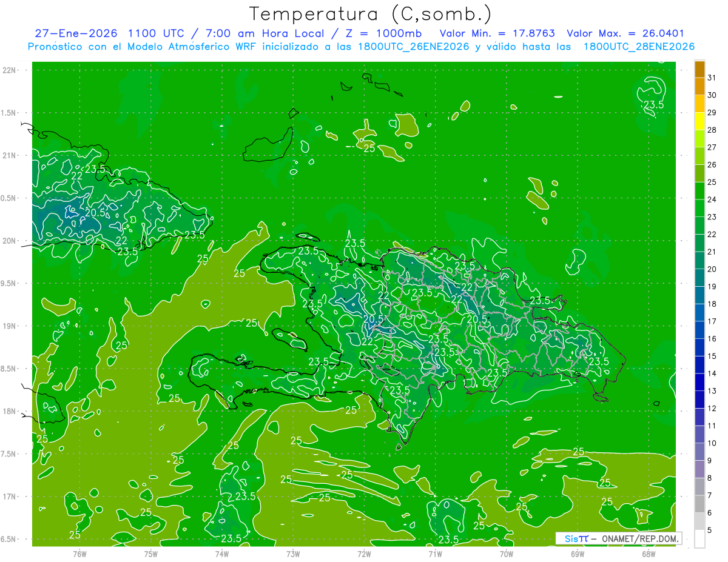Click the '1.5N' latitude axis label
Screen dimensions: 728x562
(x=9, y=113)
